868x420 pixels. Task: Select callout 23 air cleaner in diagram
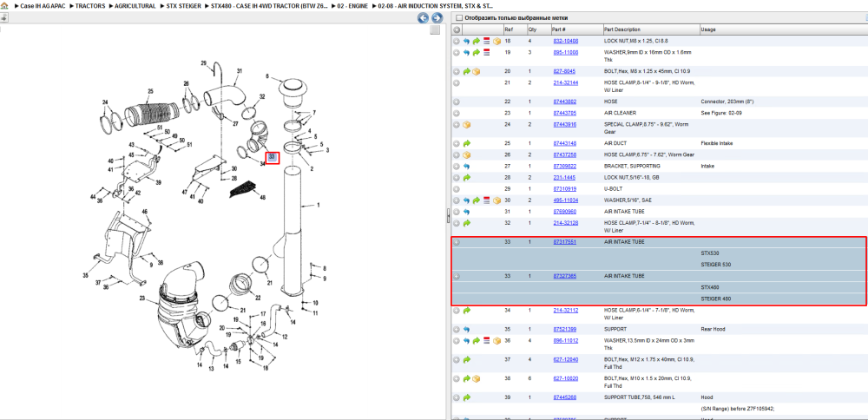(x=141, y=299)
